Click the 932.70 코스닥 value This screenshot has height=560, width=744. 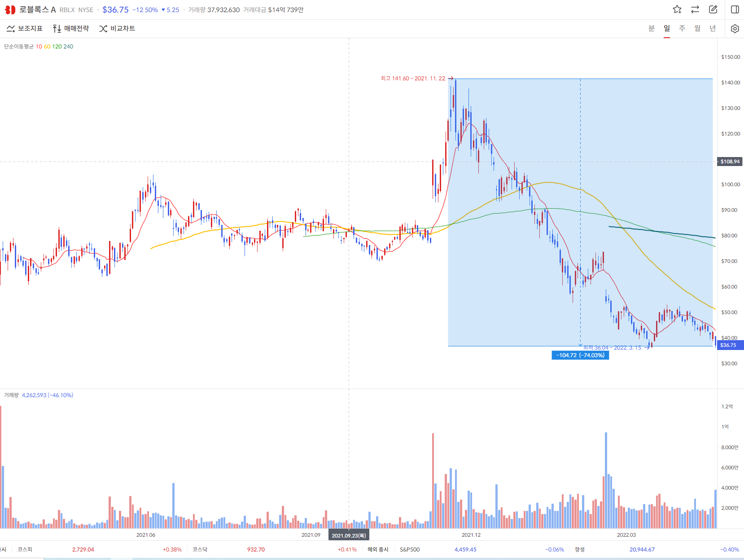pos(256,550)
